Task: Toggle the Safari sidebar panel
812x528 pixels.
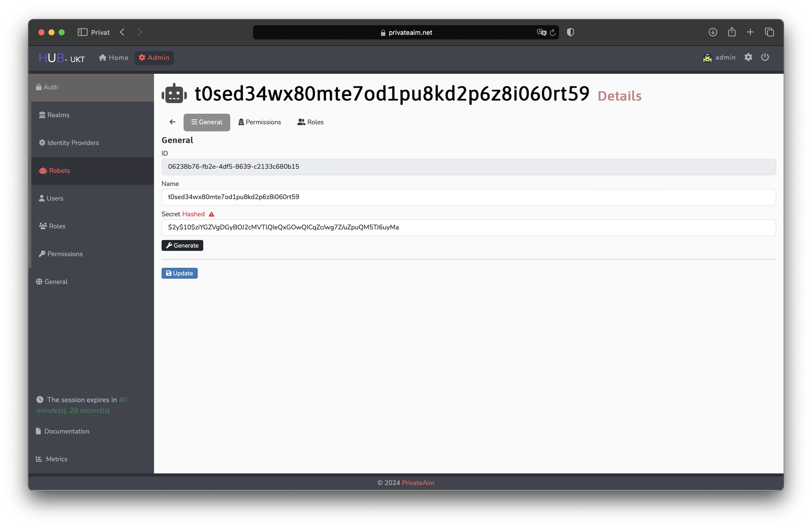Action: (83, 32)
